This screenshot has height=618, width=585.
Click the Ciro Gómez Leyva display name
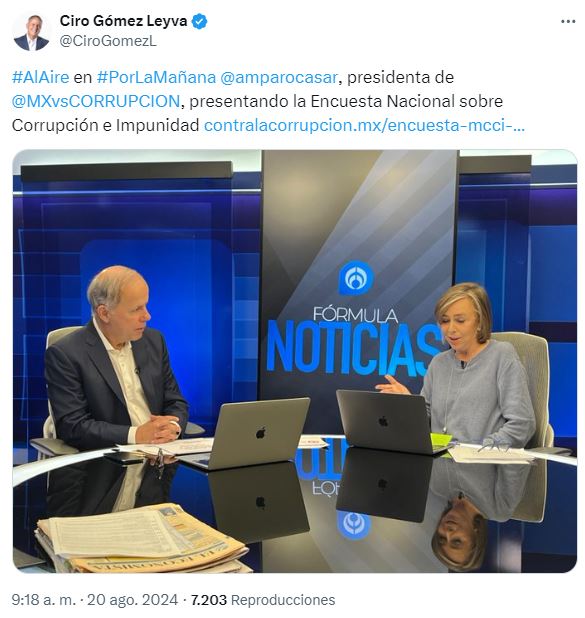(123, 21)
